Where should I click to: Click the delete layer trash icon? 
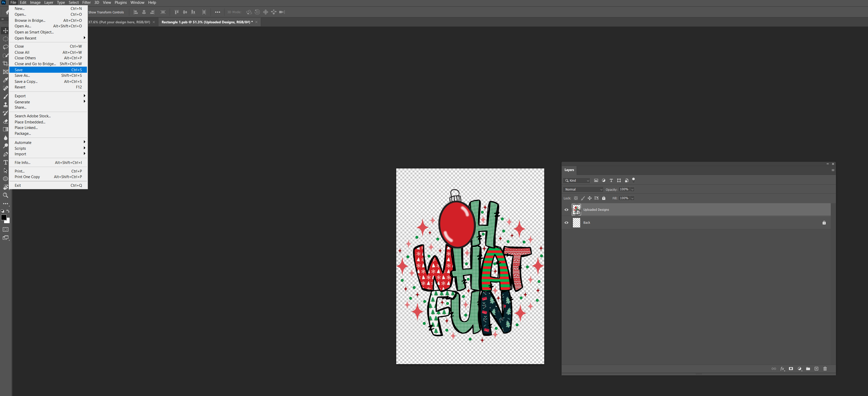825,369
